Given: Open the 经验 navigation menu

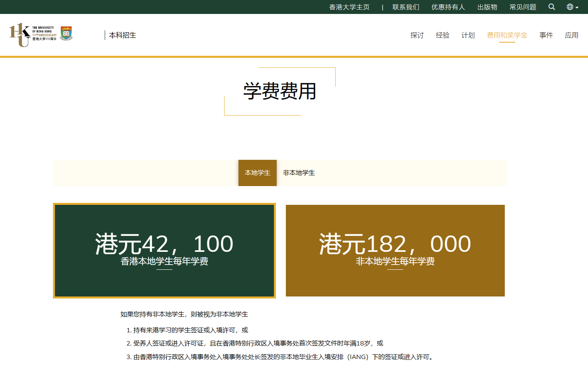Looking at the screenshot, I should pyautogui.click(x=442, y=35).
